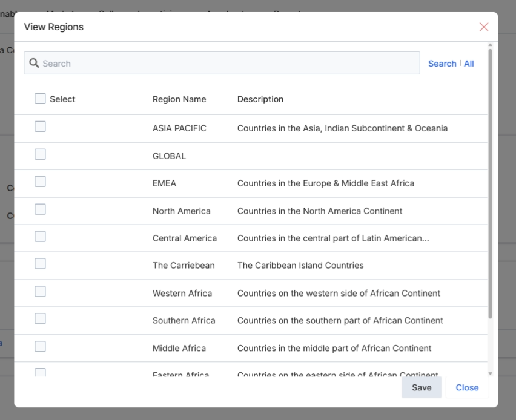Select the Central America region name
516x420 pixels.
[x=185, y=238]
